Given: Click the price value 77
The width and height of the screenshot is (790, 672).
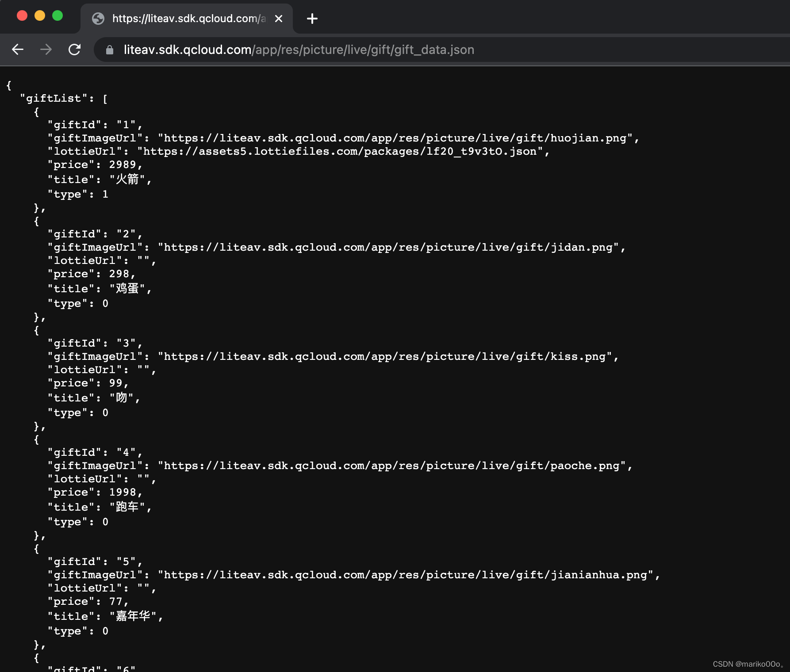Looking at the screenshot, I should [x=116, y=602].
